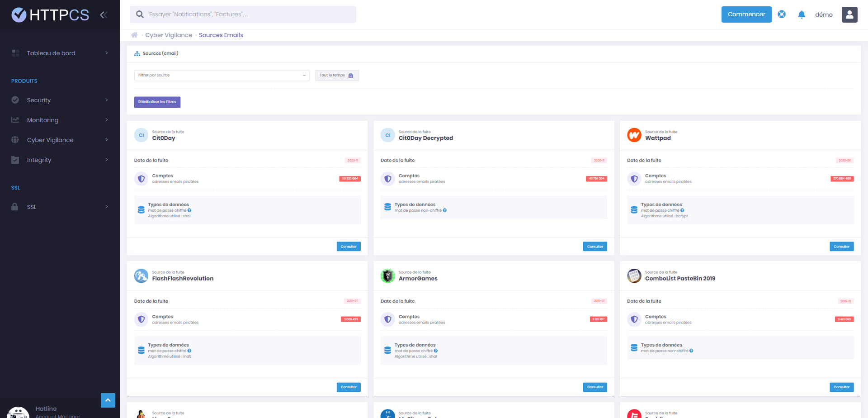This screenshot has height=418, width=868.
Task: Expand the SSL submenu chevron
Action: [x=107, y=207]
